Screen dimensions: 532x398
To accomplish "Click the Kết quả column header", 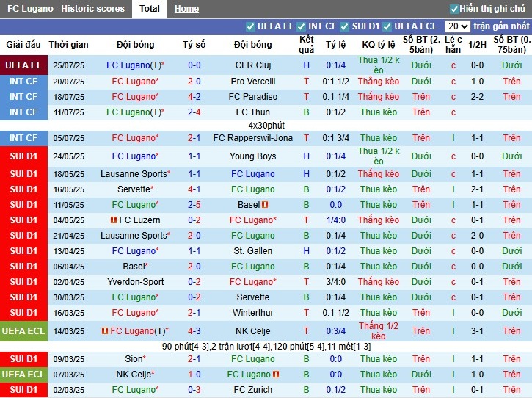I will point(307,45).
